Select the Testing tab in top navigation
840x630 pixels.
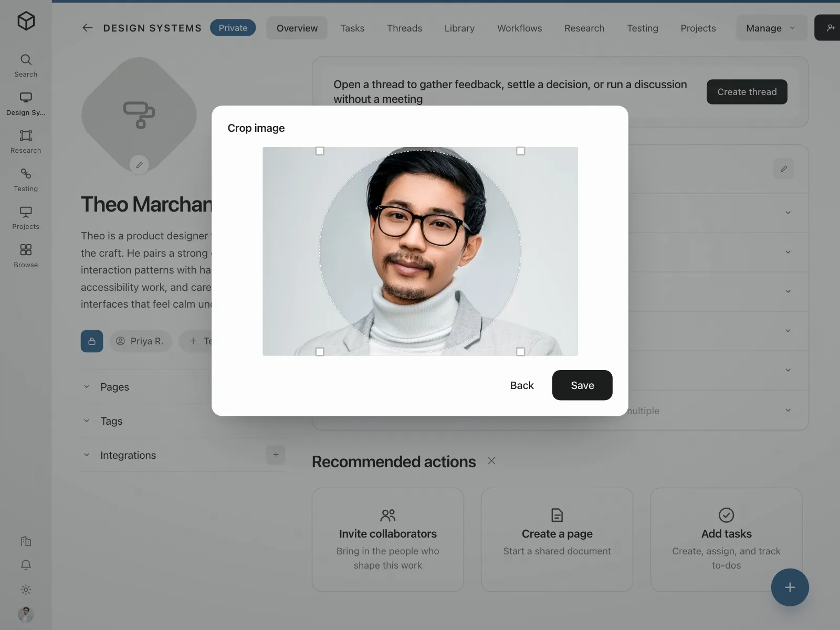coord(643,28)
